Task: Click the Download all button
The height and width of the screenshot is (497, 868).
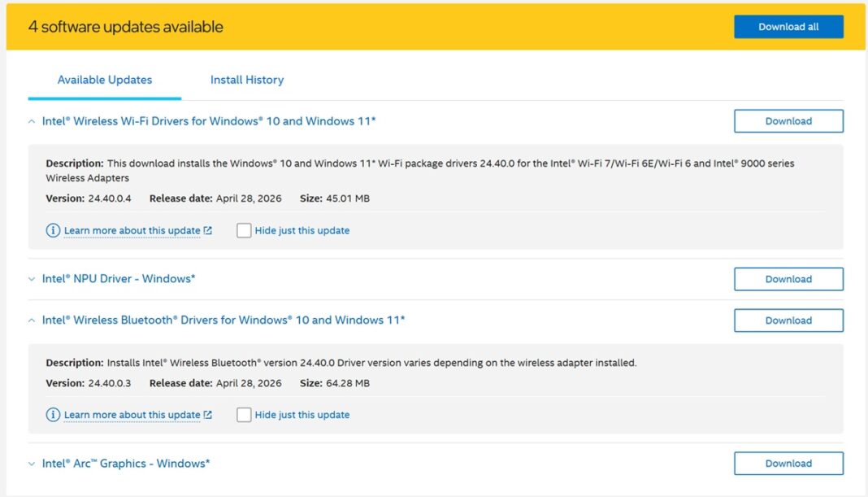Action: [x=788, y=26]
